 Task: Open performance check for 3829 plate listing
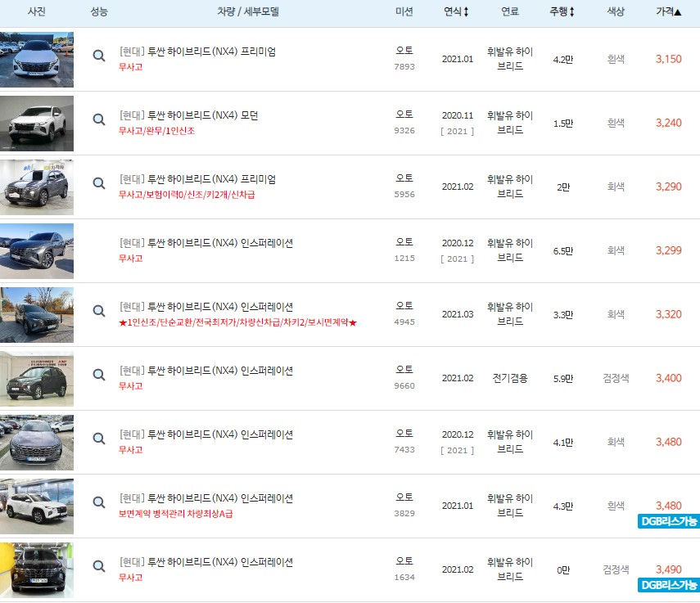point(99,502)
